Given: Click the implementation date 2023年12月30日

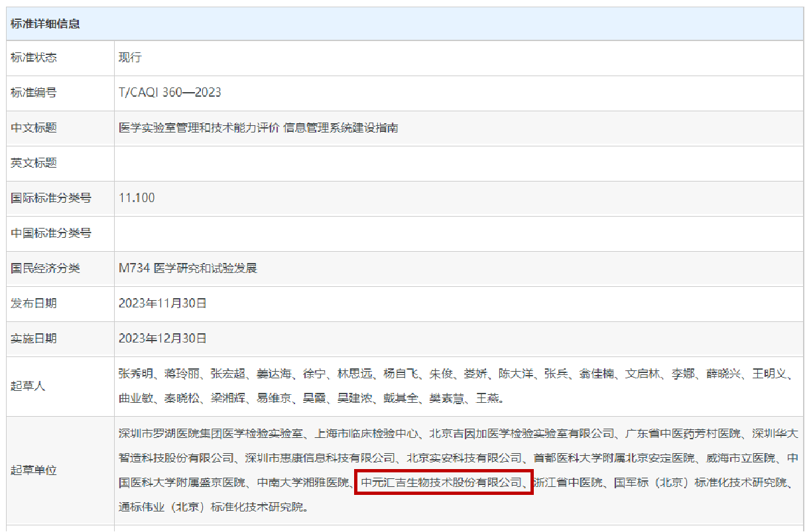Looking at the screenshot, I should (x=162, y=338).
